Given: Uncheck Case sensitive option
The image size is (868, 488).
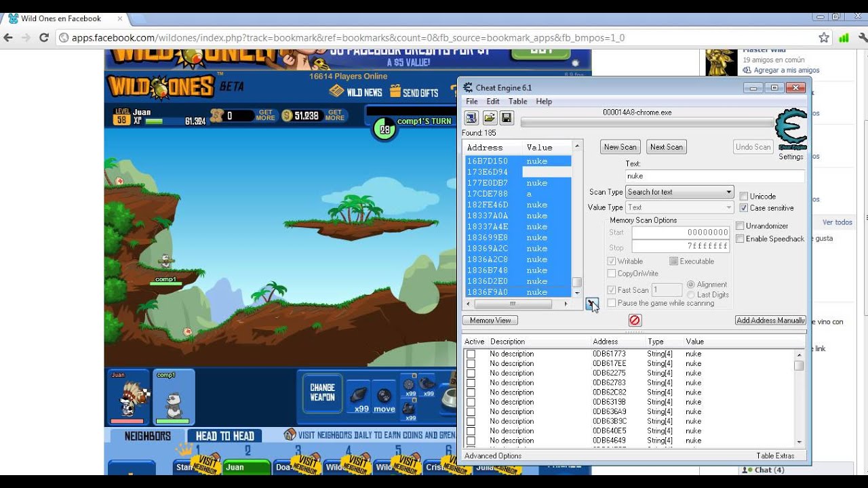Looking at the screenshot, I should (x=744, y=208).
